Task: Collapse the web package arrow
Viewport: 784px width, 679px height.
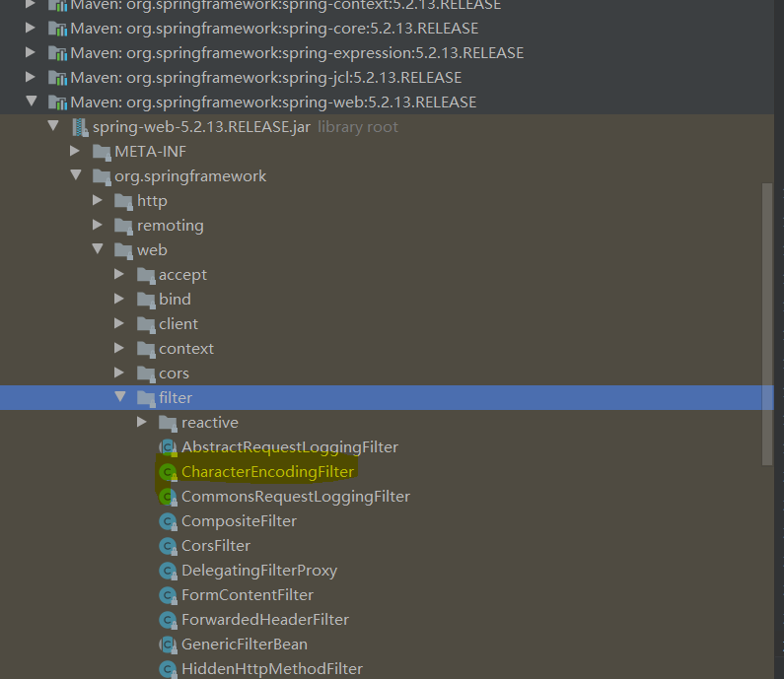Action: coord(98,248)
